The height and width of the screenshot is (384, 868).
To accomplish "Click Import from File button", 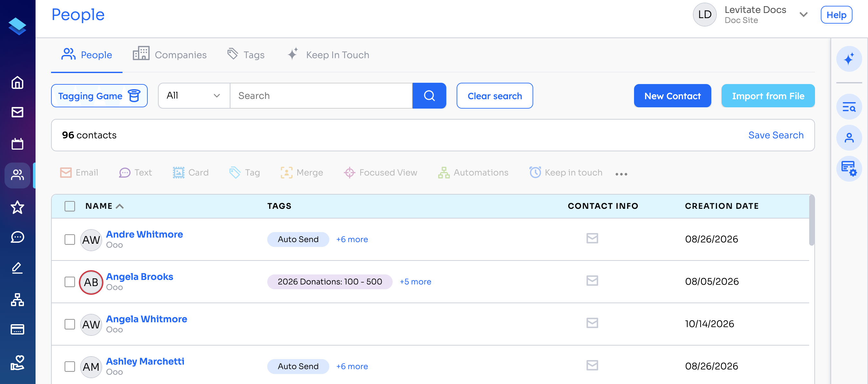I will coord(768,96).
